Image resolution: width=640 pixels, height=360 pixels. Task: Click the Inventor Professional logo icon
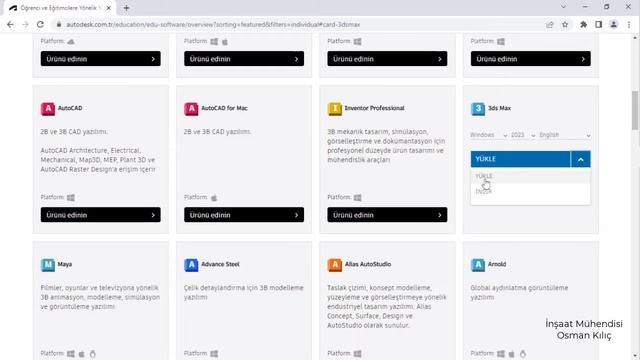(335, 109)
